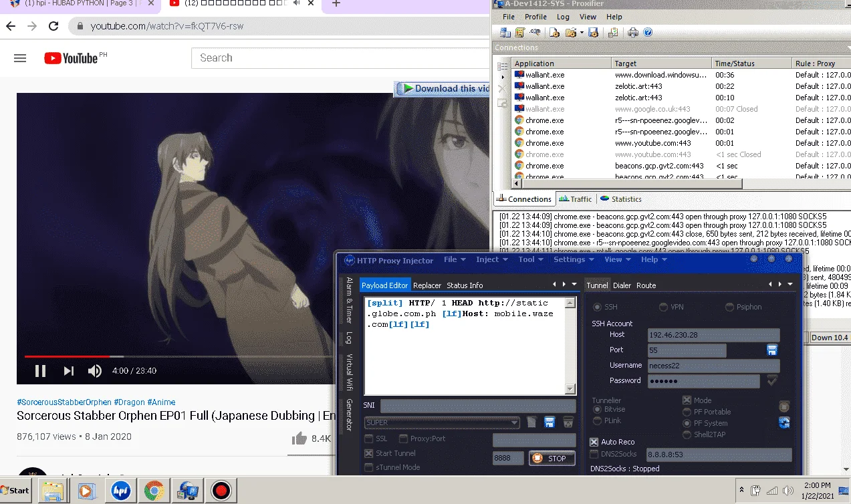851x504 pixels.
Task: Click checkmark icon beside Password field
Action: tap(772, 380)
